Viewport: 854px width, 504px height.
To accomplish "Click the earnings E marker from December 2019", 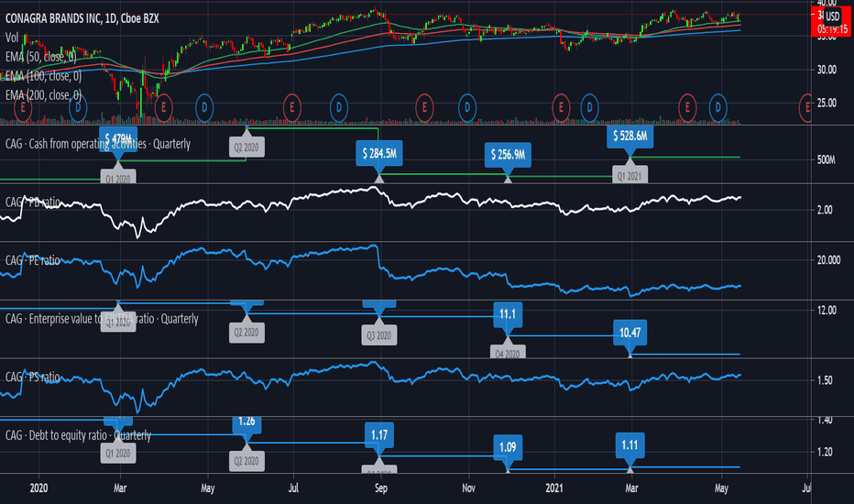I will tap(22, 107).
